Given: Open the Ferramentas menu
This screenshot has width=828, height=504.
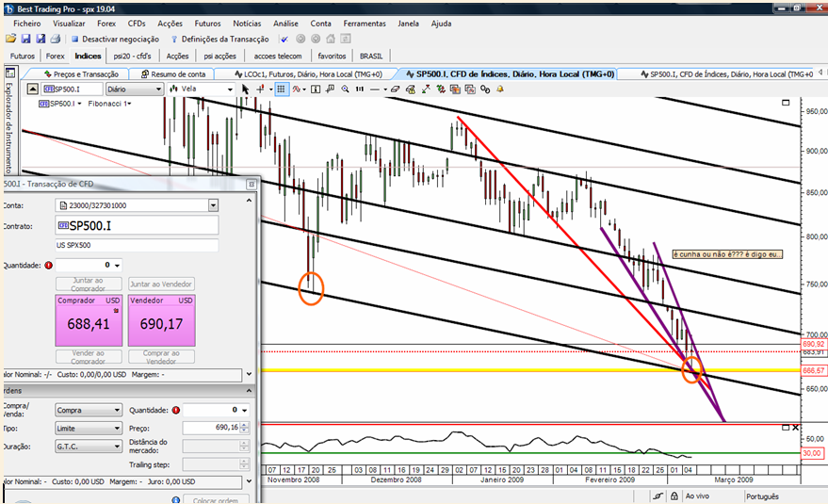Looking at the screenshot, I should tap(365, 24).
